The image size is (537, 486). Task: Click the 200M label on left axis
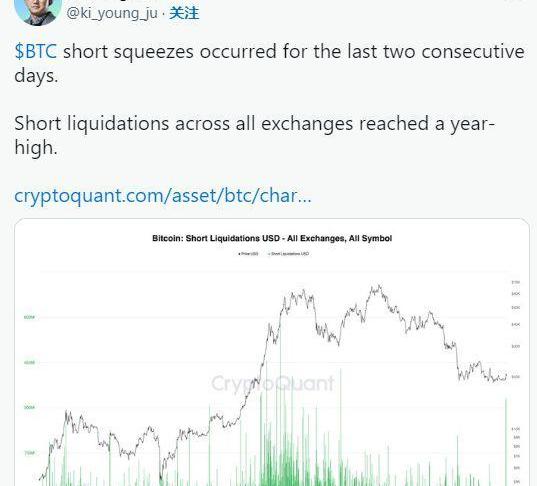pos(29,408)
